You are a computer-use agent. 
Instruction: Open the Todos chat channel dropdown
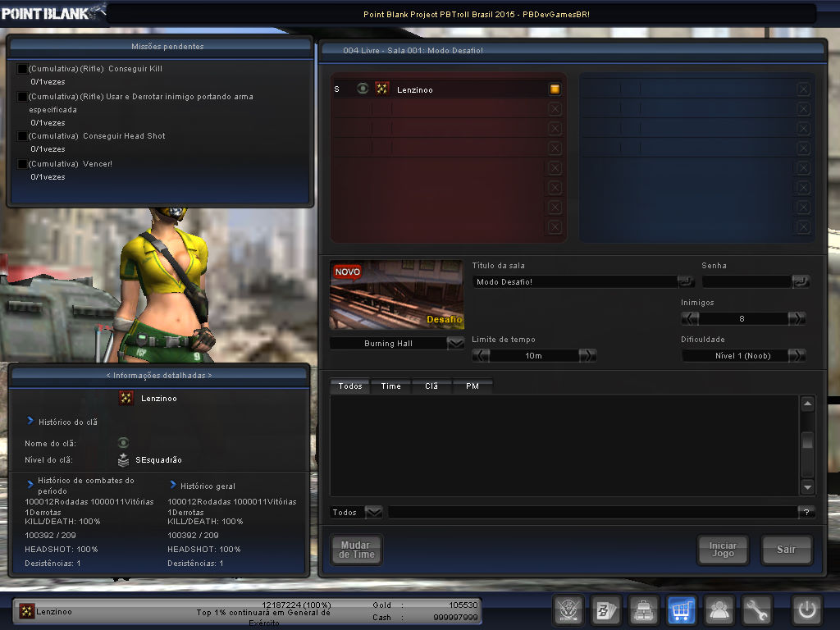pyautogui.click(x=373, y=512)
